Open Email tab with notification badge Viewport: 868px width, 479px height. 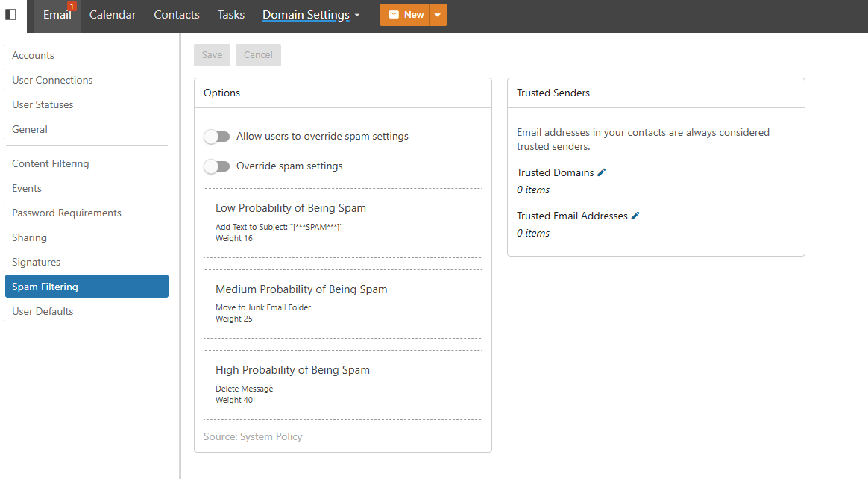pyautogui.click(x=57, y=15)
